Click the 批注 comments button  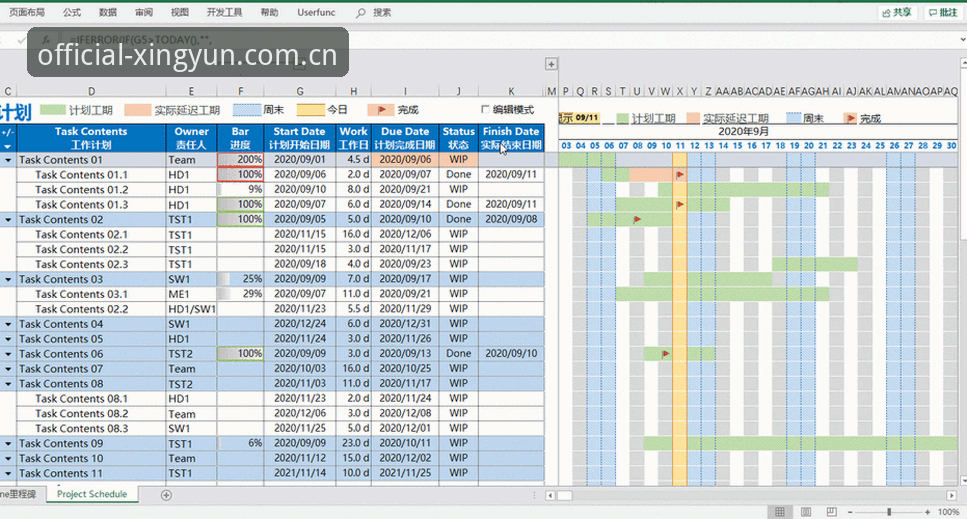(944, 12)
